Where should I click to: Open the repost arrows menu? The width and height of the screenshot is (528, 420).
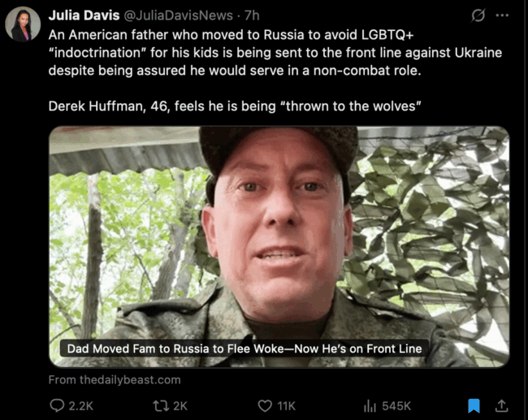pyautogui.click(x=160, y=405)
